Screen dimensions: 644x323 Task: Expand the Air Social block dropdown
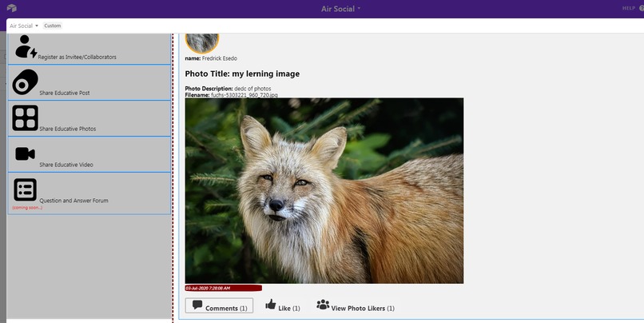(24, 26)
